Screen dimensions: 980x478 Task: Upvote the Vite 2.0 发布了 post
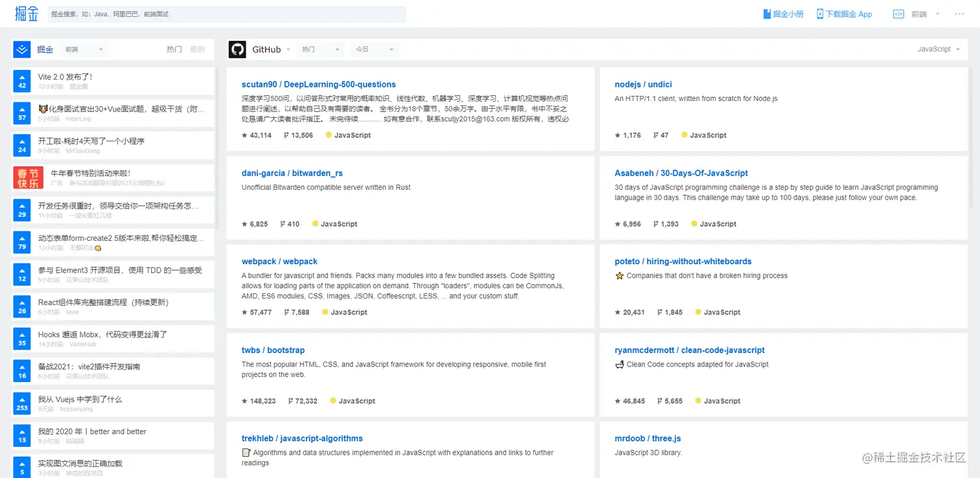pos(22,81)
